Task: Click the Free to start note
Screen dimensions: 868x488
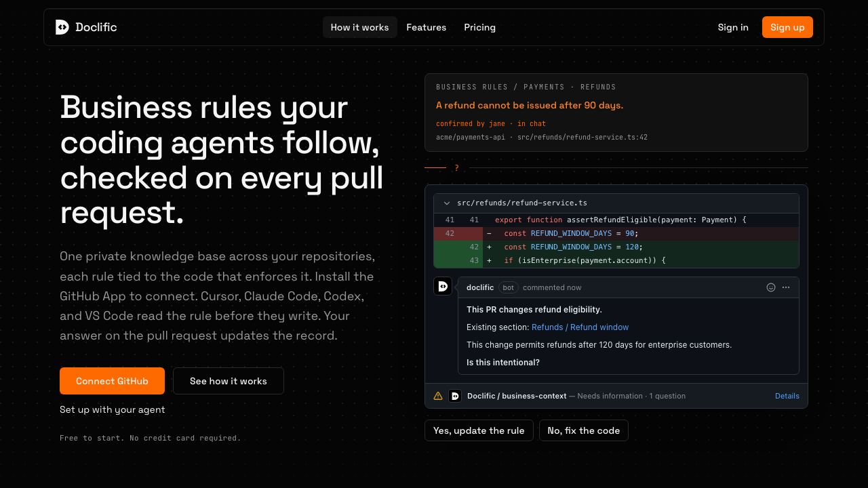Action: [x=151, y=438]
